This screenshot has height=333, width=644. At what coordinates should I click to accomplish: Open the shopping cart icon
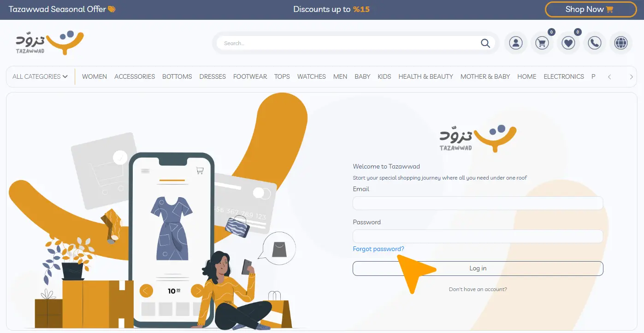542,43
